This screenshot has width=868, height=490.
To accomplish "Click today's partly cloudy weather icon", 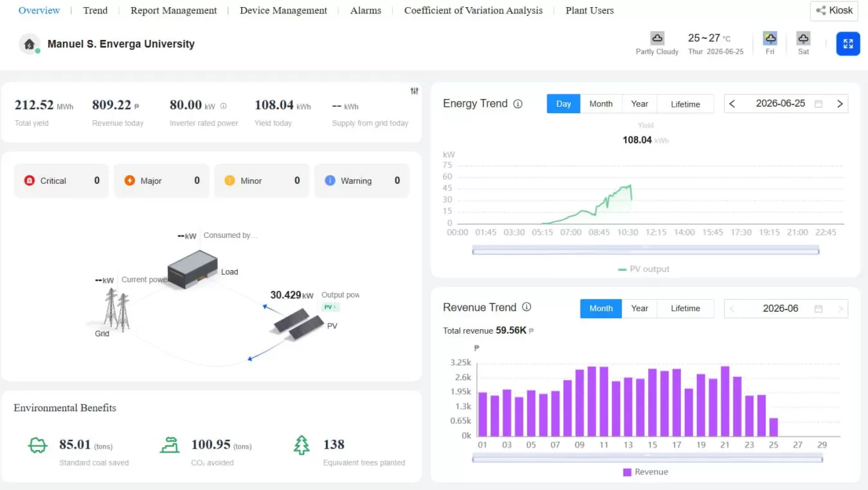I will 657,38.
